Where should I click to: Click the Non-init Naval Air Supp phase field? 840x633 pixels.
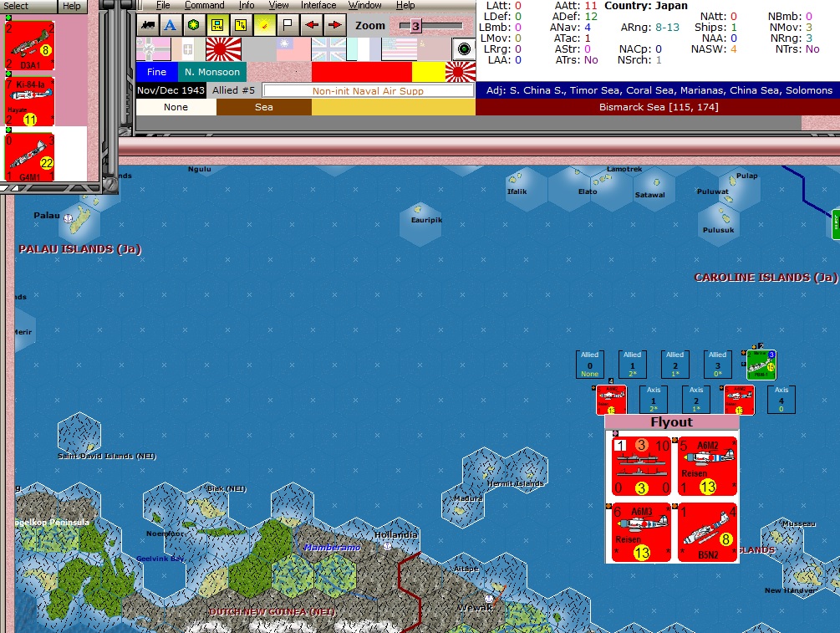[x=368, y=90]
